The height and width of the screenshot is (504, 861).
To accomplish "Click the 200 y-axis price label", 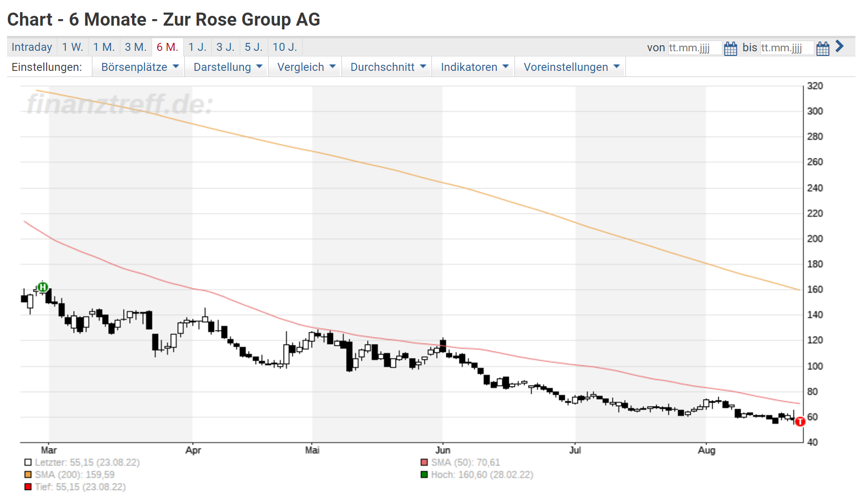I will pos(815,239).
